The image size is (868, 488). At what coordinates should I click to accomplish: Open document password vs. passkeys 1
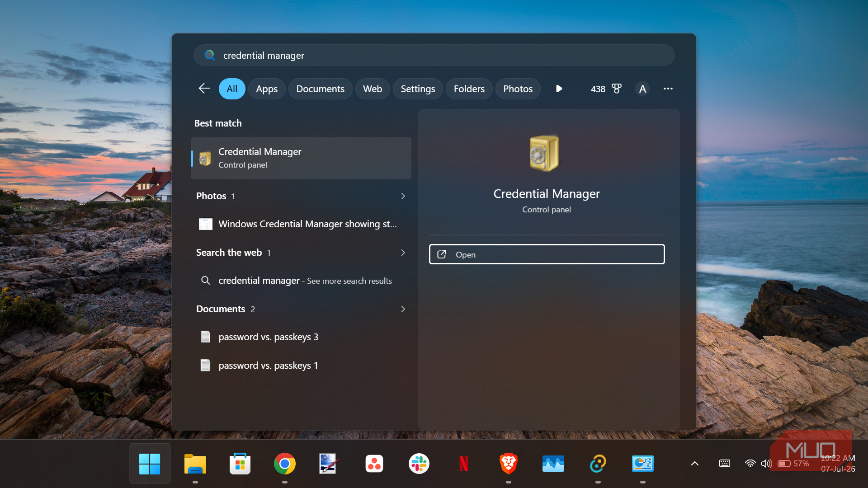point(301,365)
